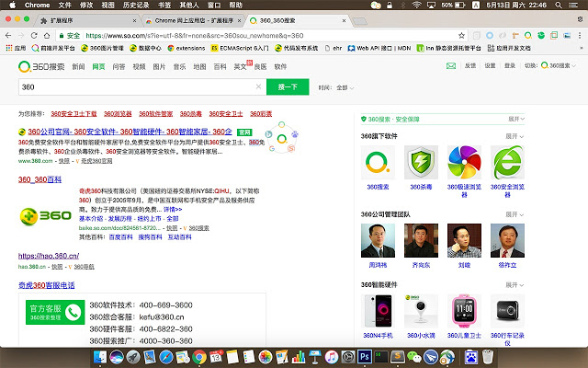Switch to the 视频 search category
This screenshot has height=368, width=588.
point(139,66)
